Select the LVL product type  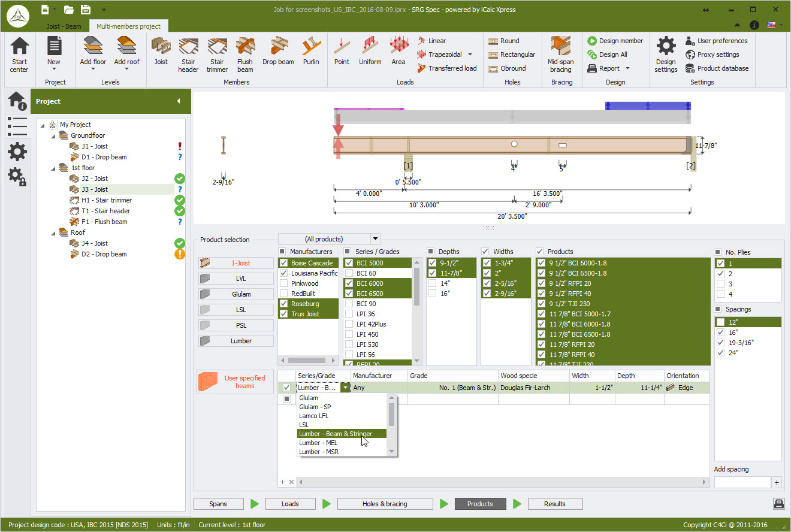pyautogui.click(x=236, y=279)
